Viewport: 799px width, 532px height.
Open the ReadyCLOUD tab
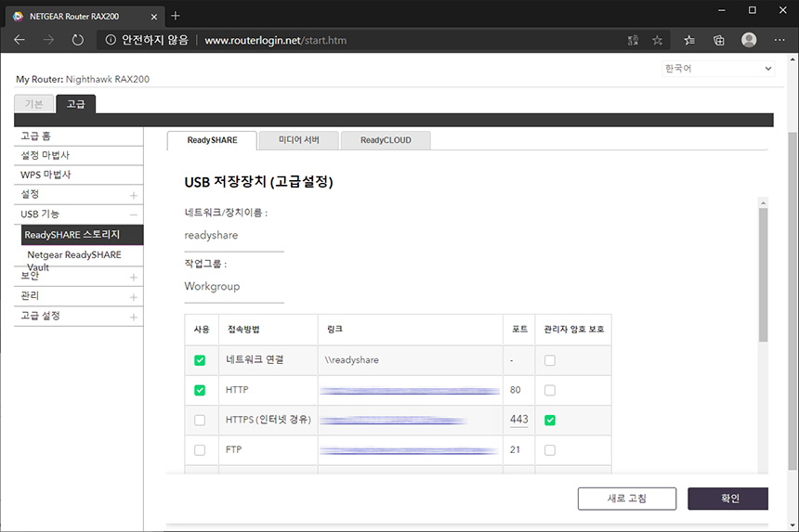[x=386, y=140]
